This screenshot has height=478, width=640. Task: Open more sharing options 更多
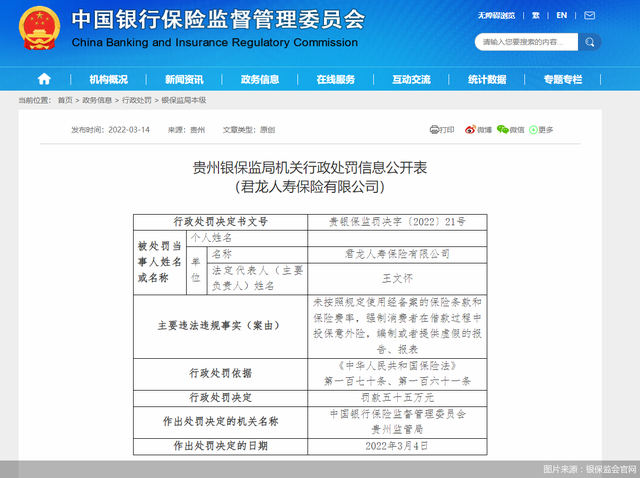point(541,130)
